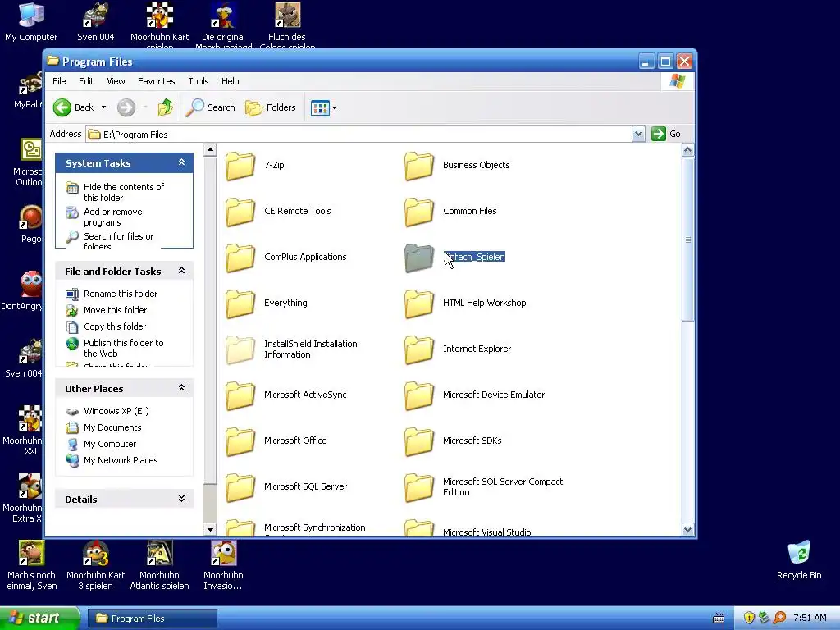Click Add or remove programs
Image resolution: width=840 pixels, height=630 pixels.
pyautogui.click(x=113, y=217)
